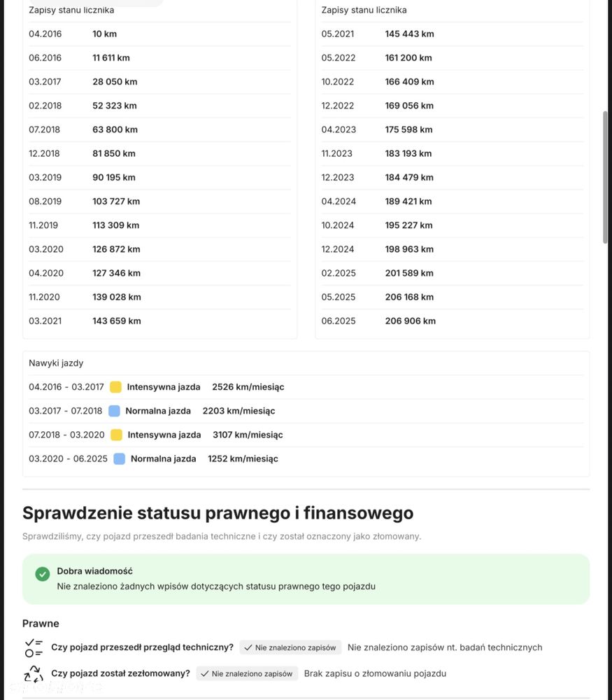612x700 pixels.
Task: Click the checkmark inside the zezłomowany badge
Action: (x=205, y=673)
